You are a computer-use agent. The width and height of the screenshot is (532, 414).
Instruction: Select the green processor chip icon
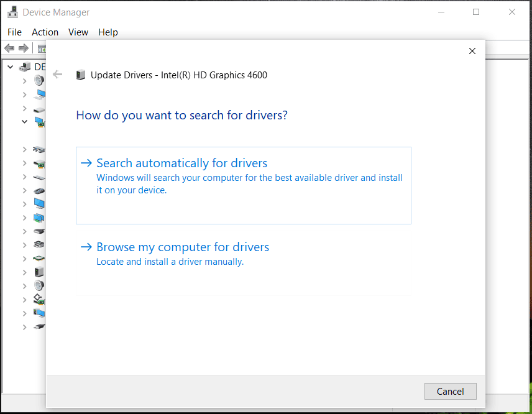(x=39, y=258)
